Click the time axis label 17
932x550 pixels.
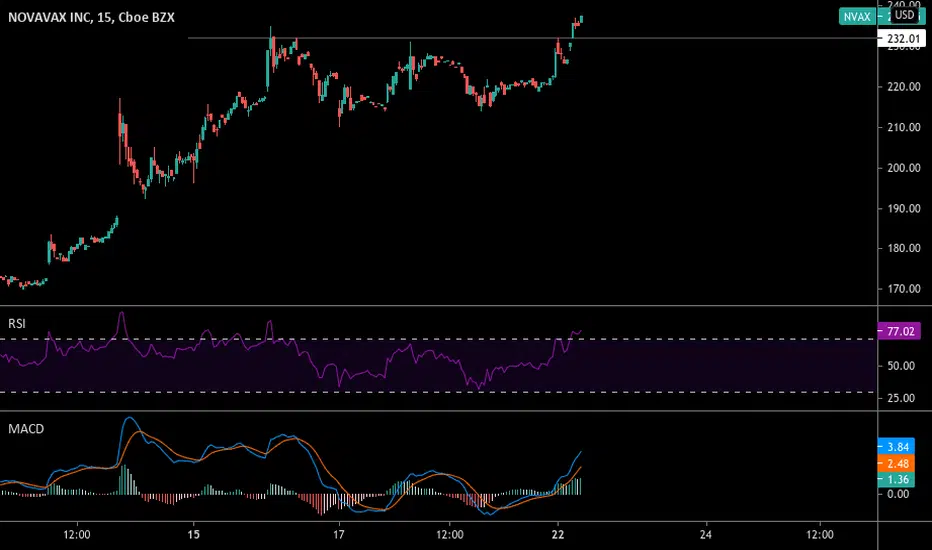[x=338, y=535]
